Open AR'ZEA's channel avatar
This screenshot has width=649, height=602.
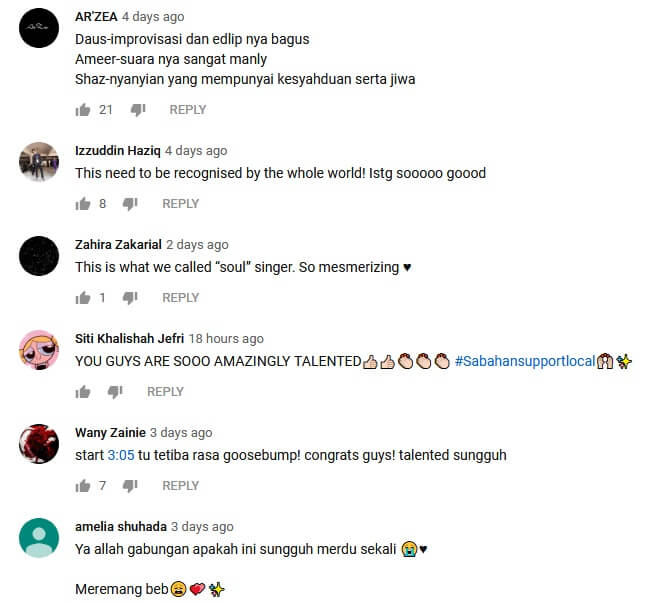pos(39,28)
